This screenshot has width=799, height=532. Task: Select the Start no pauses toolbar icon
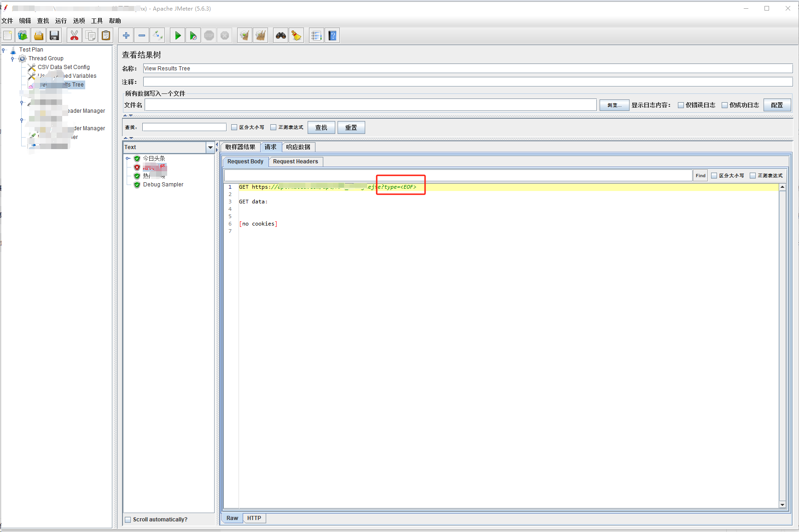(x=193, y=35)
